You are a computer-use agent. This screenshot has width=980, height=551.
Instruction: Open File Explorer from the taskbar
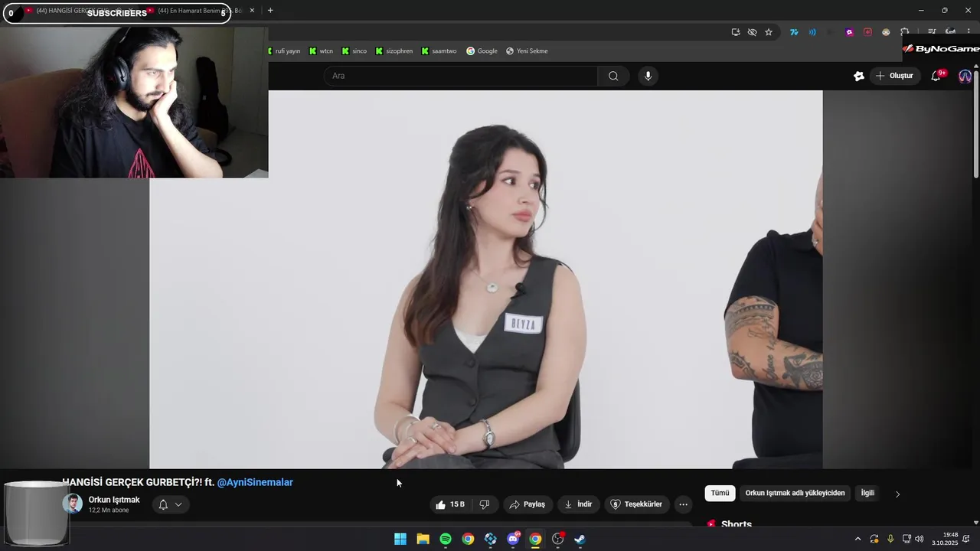(x=423, y=539)
